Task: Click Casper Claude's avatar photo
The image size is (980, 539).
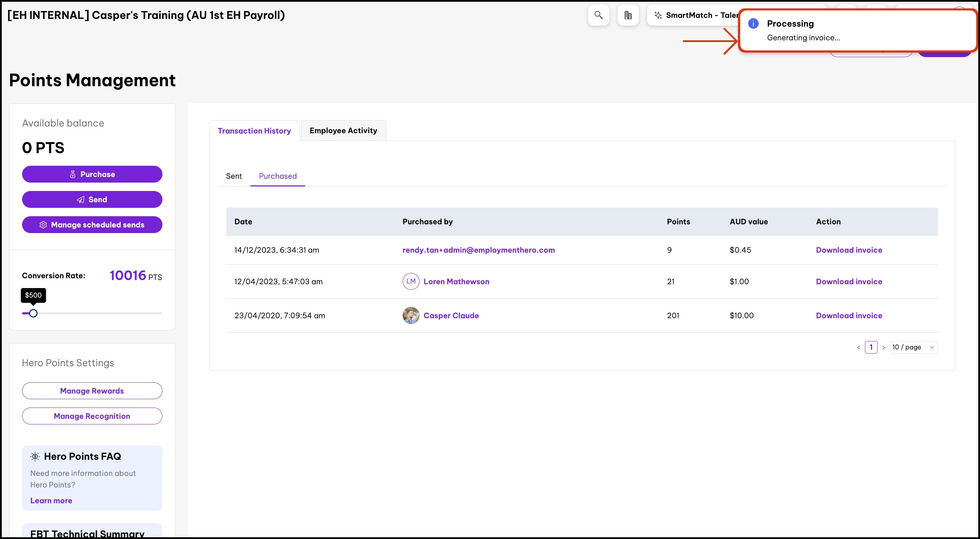Action: 411,315
